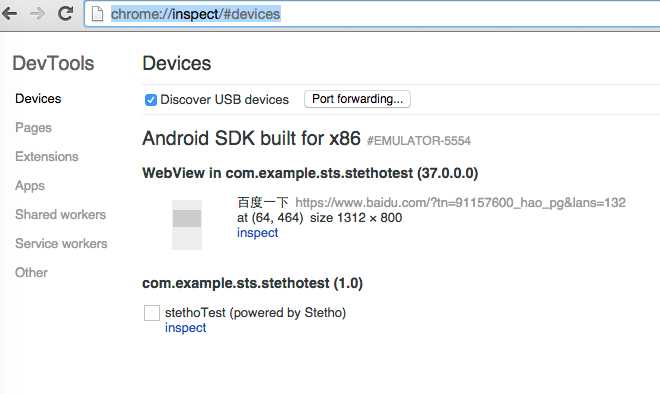The width and height of the screenshot is (660, 394).
Task: Click the browser back arrow
Action: pyautogui.click(x=9, y=13)
